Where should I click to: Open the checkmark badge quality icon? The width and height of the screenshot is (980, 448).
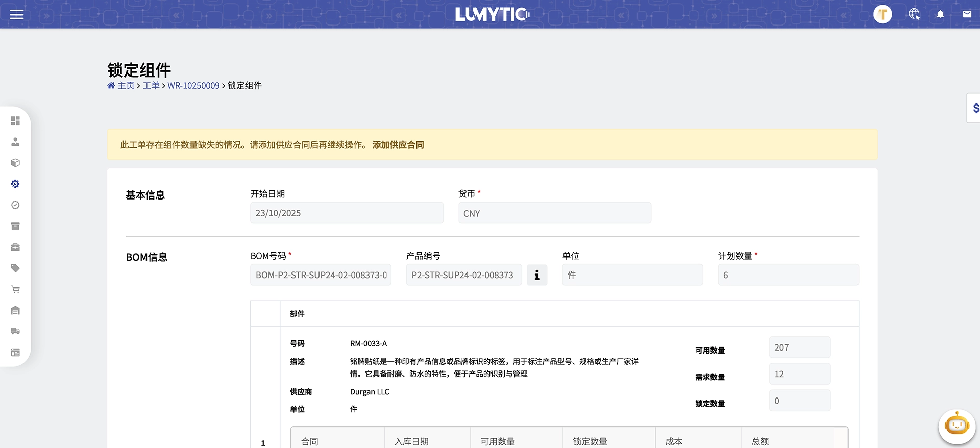tap(15, 205)
